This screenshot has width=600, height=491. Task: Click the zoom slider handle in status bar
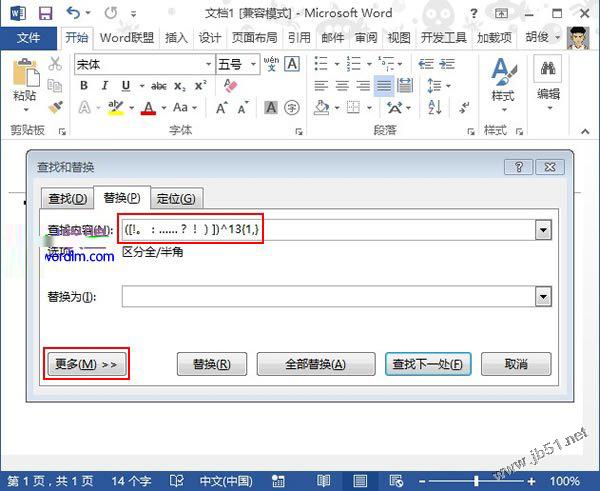pos(476,481)
